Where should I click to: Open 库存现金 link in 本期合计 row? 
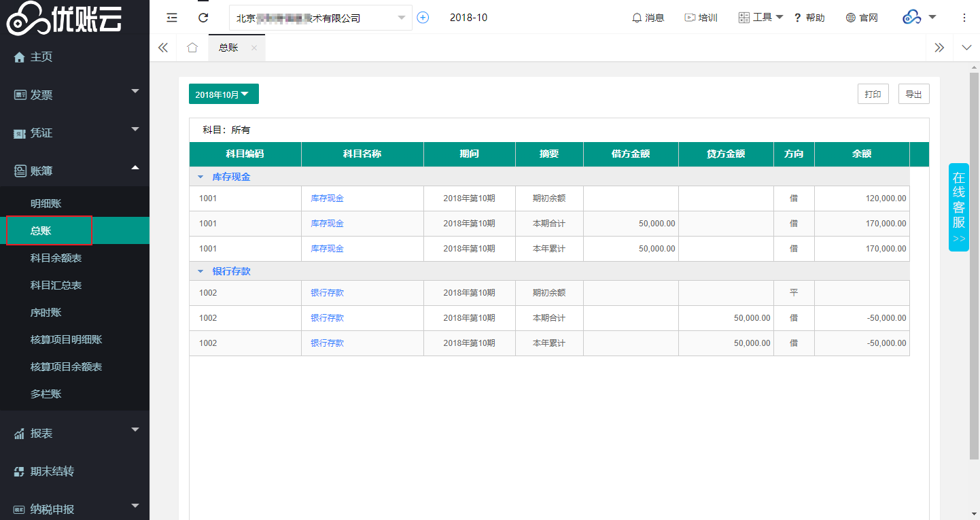(327, 224)
